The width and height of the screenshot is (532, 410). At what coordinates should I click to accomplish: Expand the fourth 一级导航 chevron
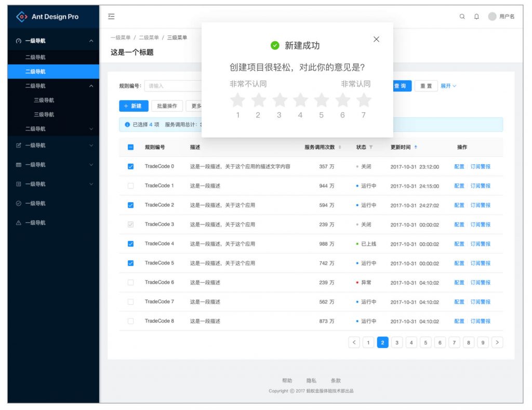91,184
